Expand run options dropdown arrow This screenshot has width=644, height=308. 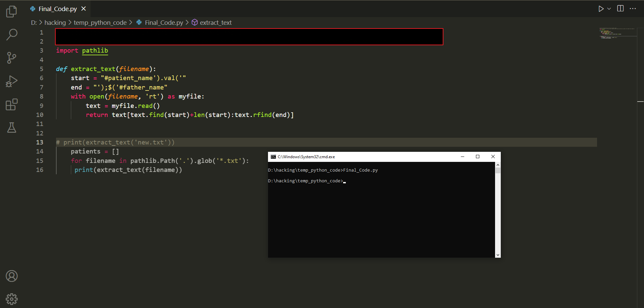(x=609, y=9)
